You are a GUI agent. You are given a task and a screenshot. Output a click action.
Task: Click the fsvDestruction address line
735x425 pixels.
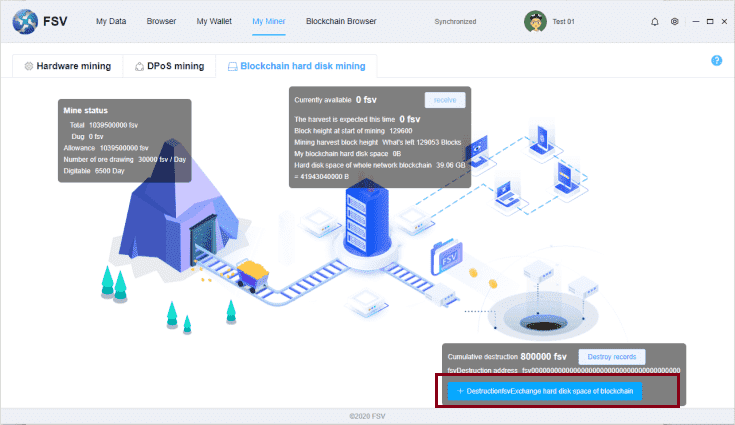click(563, 370)
